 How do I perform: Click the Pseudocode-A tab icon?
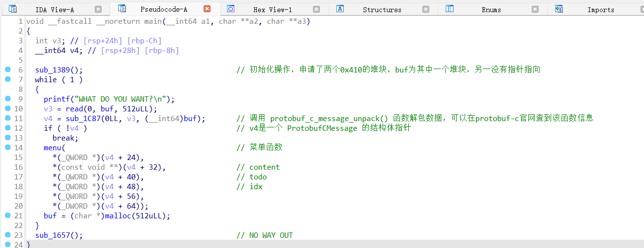pyautogui.click(x=122, y=9)
